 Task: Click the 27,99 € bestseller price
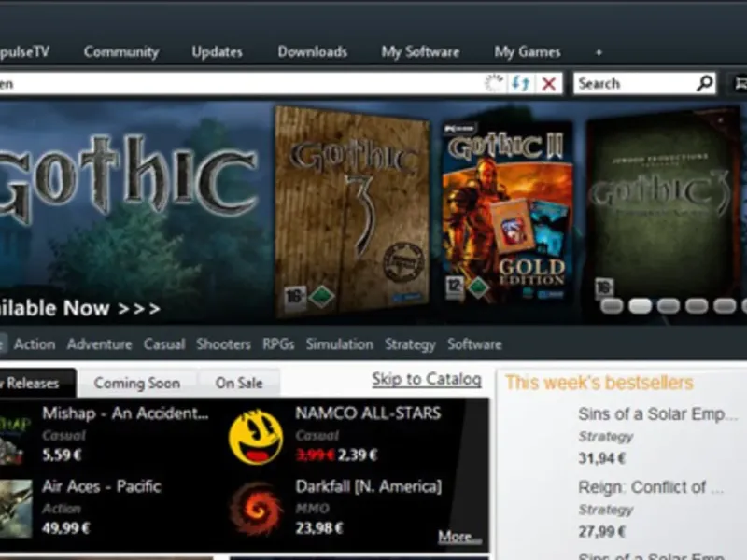tap(601, 531)
